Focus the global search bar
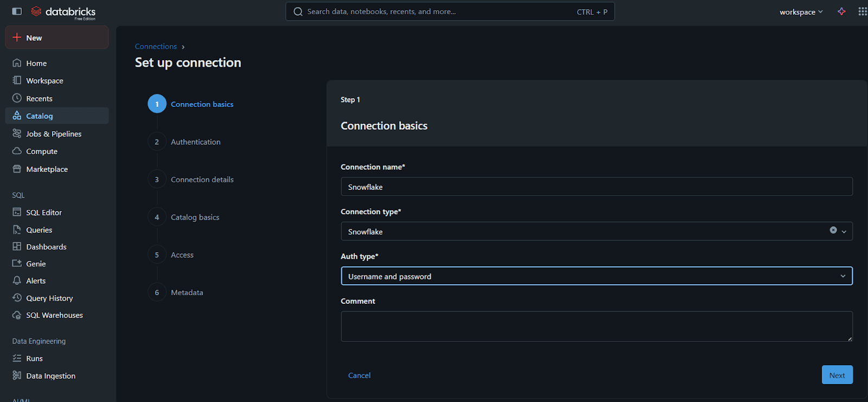The width and height of the screenshot is (868, 402). [450, 11]
